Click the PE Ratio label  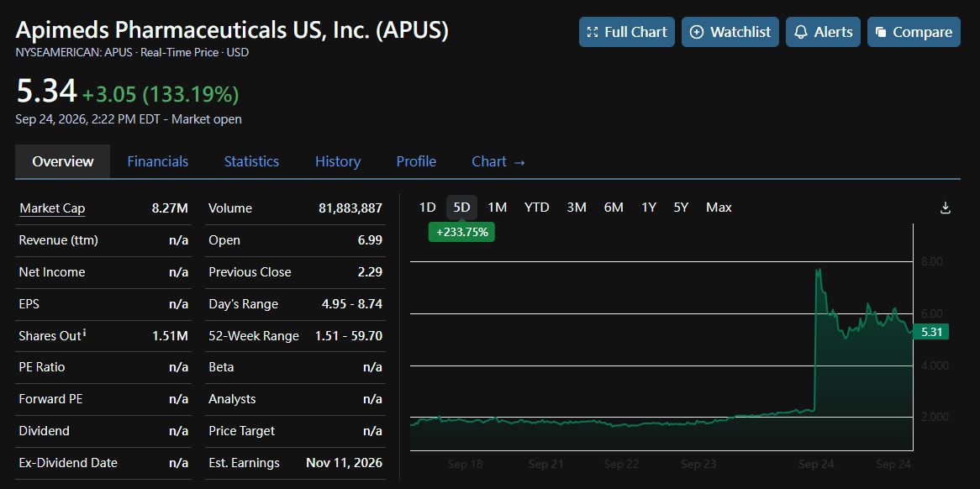tap(42, 367)
